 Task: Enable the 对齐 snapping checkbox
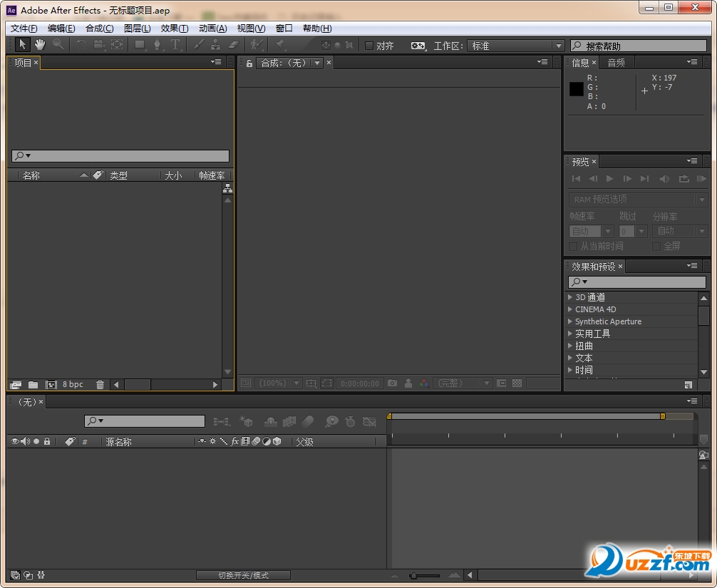369,46
